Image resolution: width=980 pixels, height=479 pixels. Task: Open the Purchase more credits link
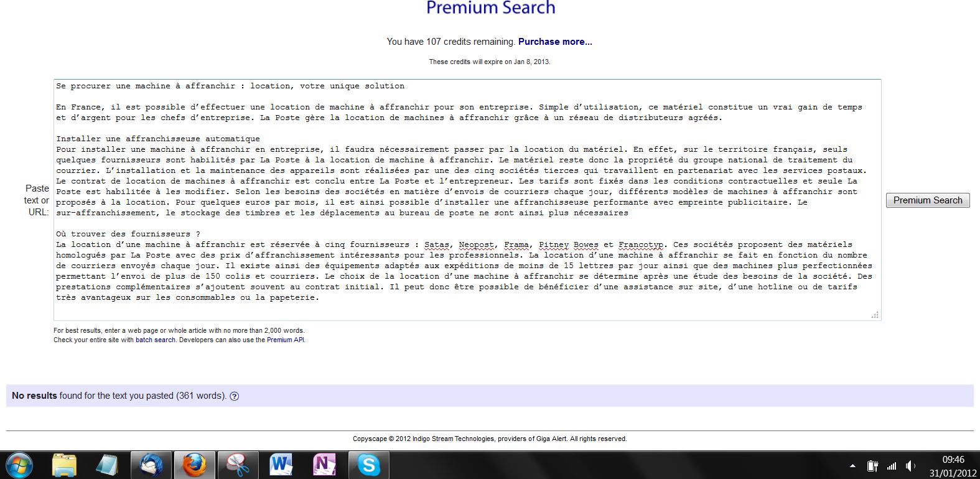(x=555, y=42)
